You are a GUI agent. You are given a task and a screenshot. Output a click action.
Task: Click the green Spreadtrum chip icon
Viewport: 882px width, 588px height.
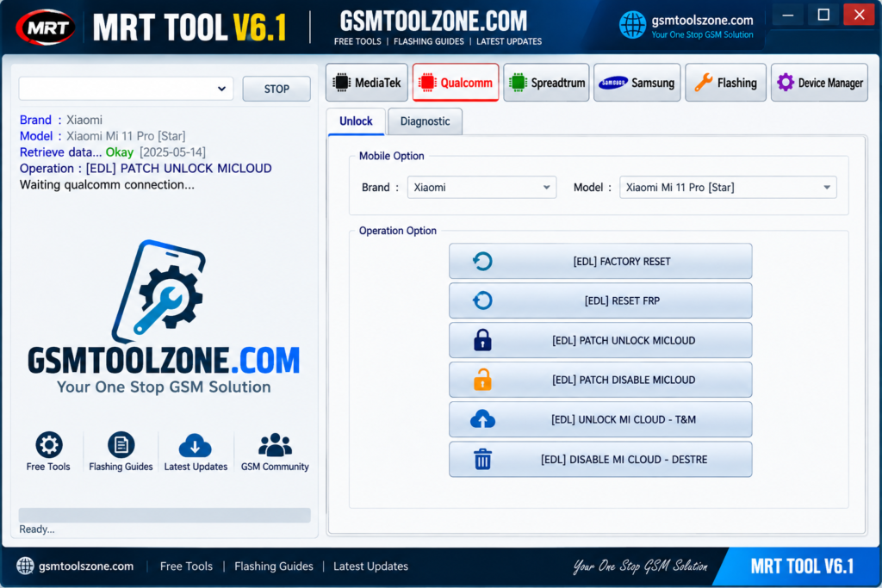[518, 83]
